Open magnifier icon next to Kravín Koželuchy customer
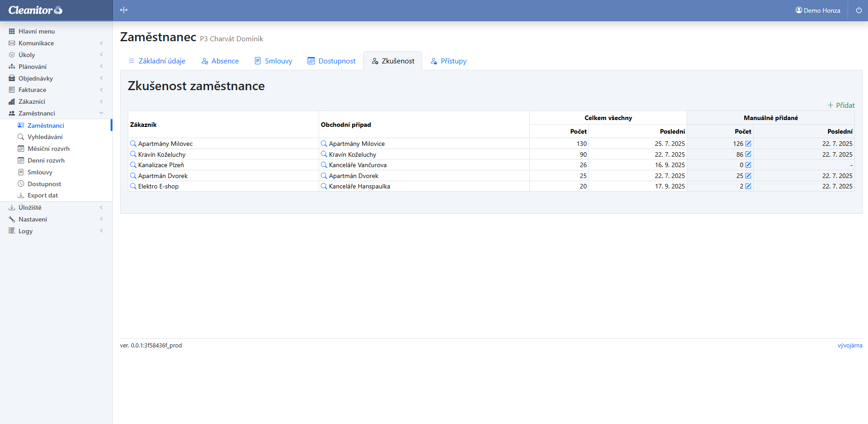 [x=133, y=154]
